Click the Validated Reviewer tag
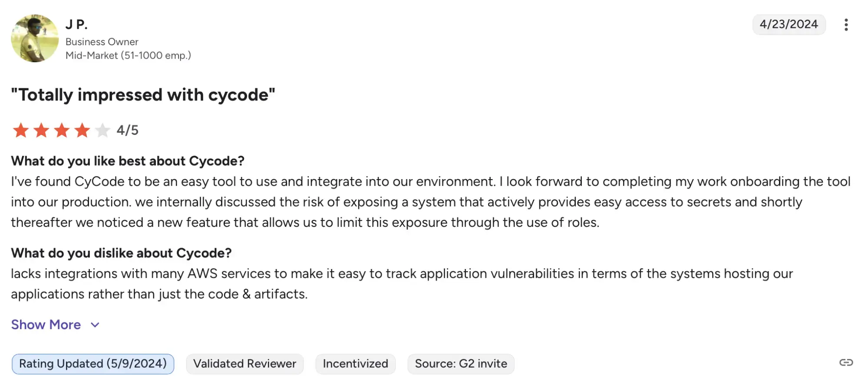This screenshot has height=386, width=868. pyautogui.click(x=245, y=364)
